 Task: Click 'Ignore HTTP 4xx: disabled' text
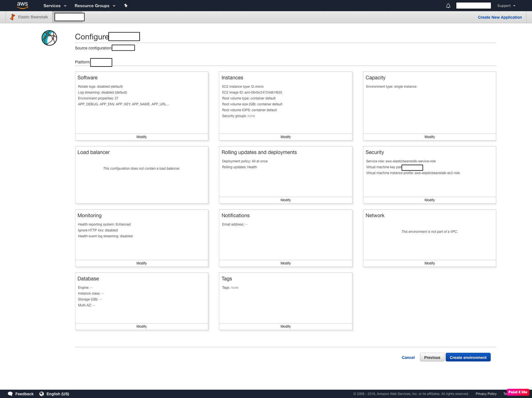tap(98, 230)
